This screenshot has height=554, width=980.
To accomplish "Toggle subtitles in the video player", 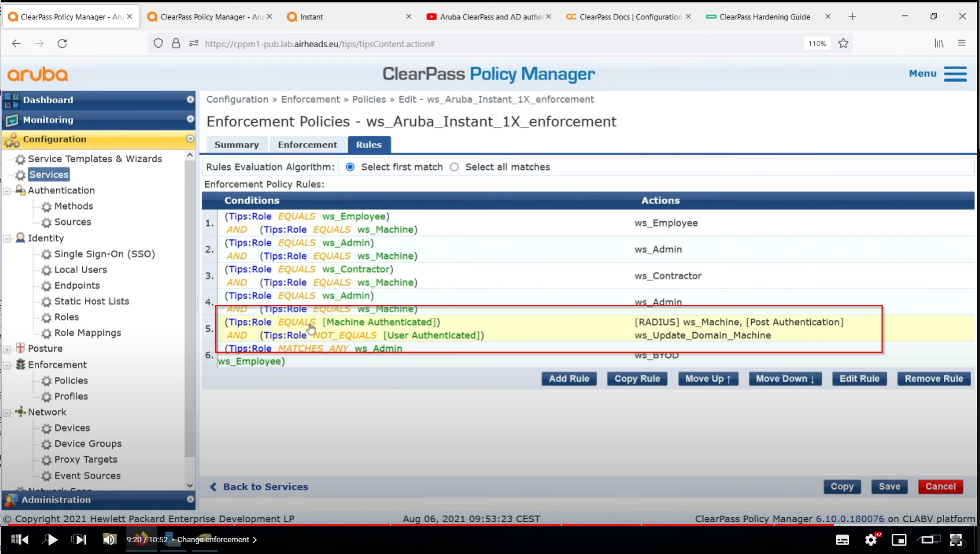I will point(843,539).
